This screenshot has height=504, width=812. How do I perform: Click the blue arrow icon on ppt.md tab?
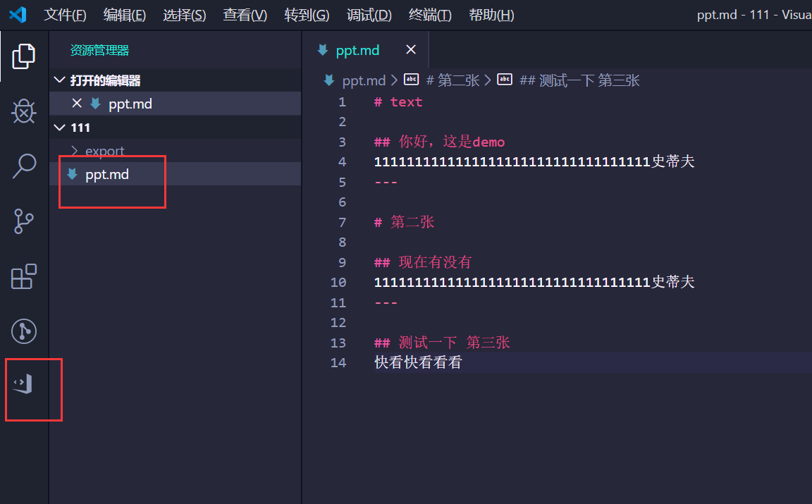pyautogui.click(x=324, y=50)
